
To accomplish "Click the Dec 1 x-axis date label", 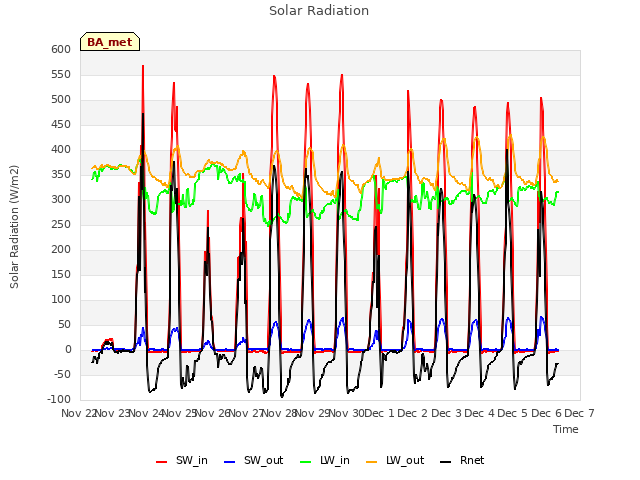I will click(379, 413).
